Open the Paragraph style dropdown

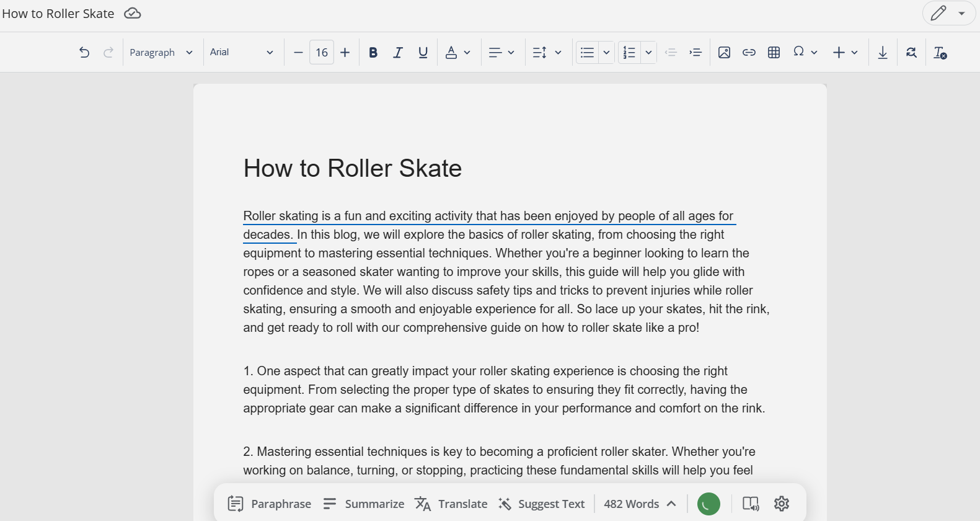(x=161, y=53)
